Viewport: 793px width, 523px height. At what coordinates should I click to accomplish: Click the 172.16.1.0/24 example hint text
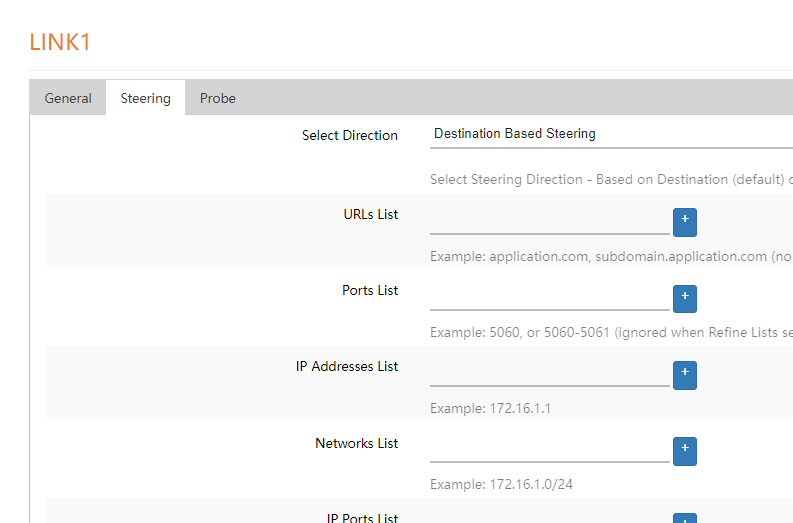(501, 484)
